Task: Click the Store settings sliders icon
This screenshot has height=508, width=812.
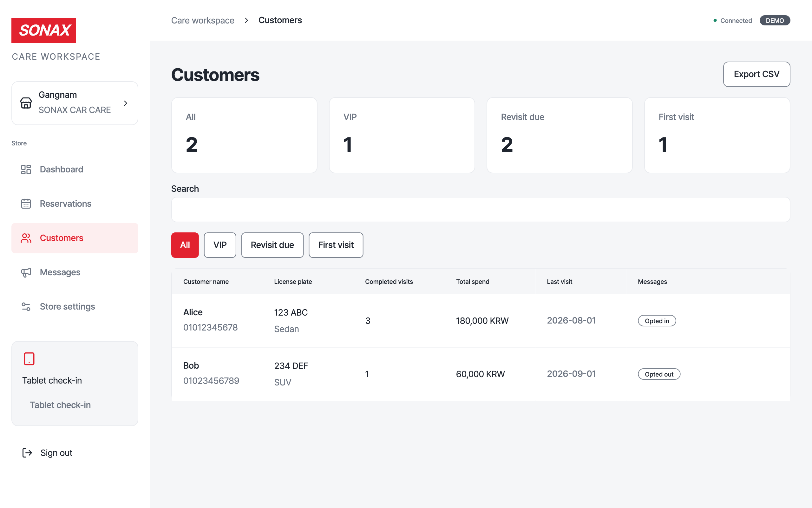Action: (26, 306)
